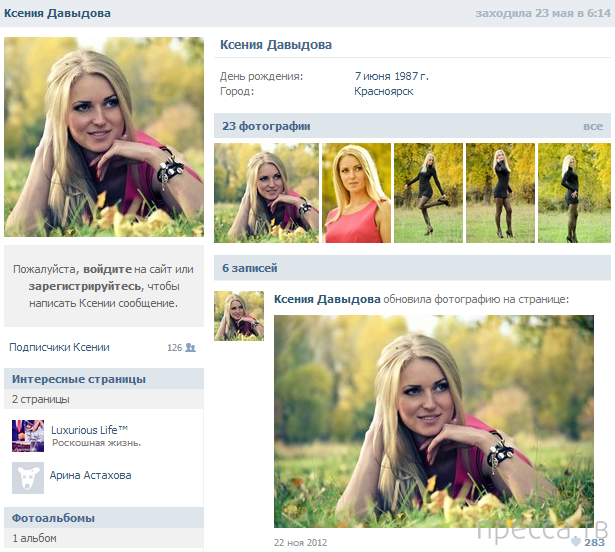Open the main profile photo on the left

tap(103, 138)
